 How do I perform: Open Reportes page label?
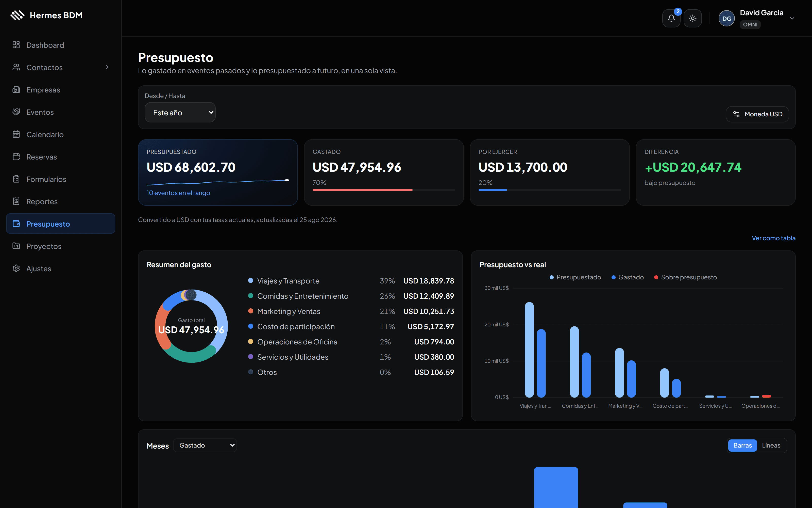(x=42, y=202)
